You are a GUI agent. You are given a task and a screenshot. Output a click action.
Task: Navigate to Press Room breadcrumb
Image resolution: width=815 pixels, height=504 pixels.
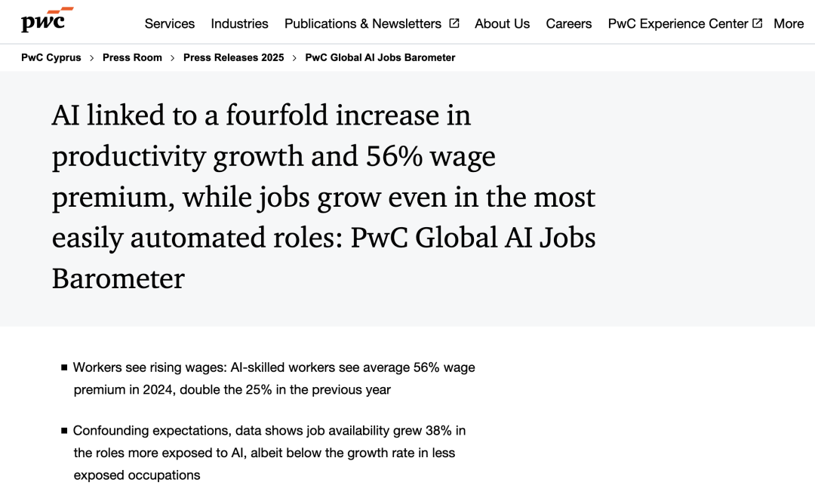click(132, 57)
